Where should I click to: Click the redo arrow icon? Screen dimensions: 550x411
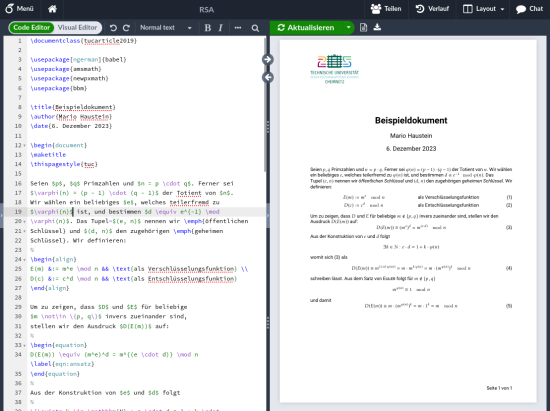(126, 28)
